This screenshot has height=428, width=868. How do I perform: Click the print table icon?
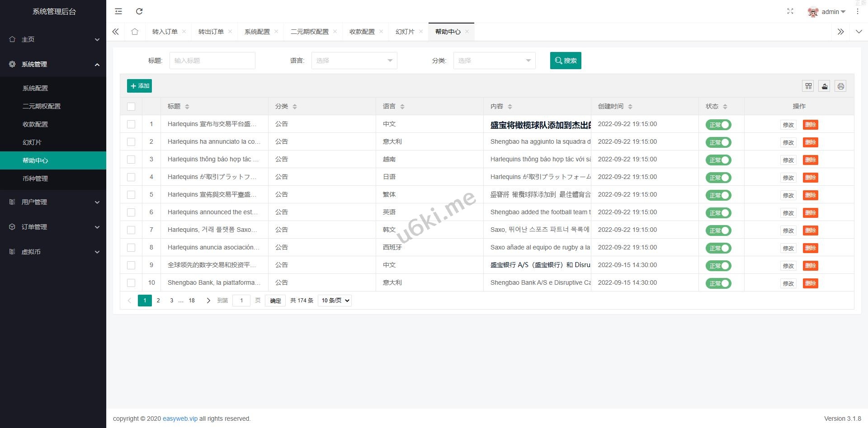tap(840, 86)
